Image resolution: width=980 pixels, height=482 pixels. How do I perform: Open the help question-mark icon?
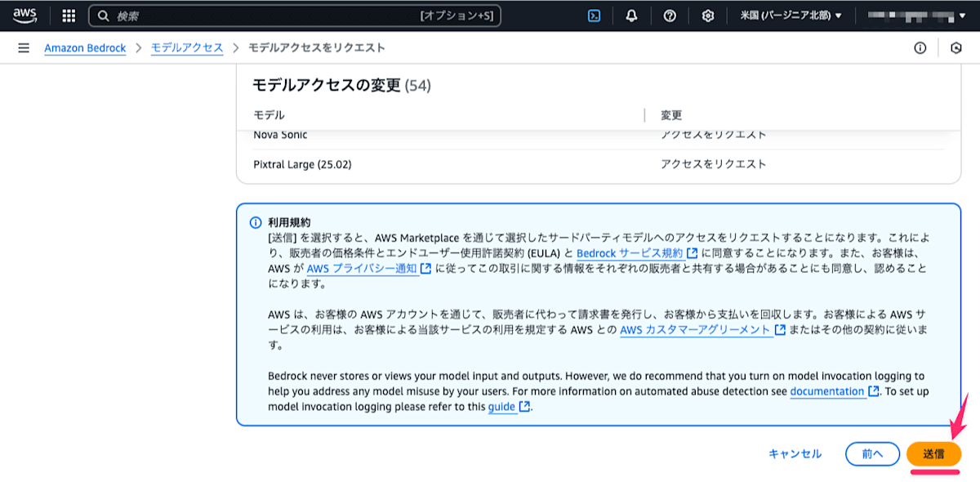pos(670,16)
